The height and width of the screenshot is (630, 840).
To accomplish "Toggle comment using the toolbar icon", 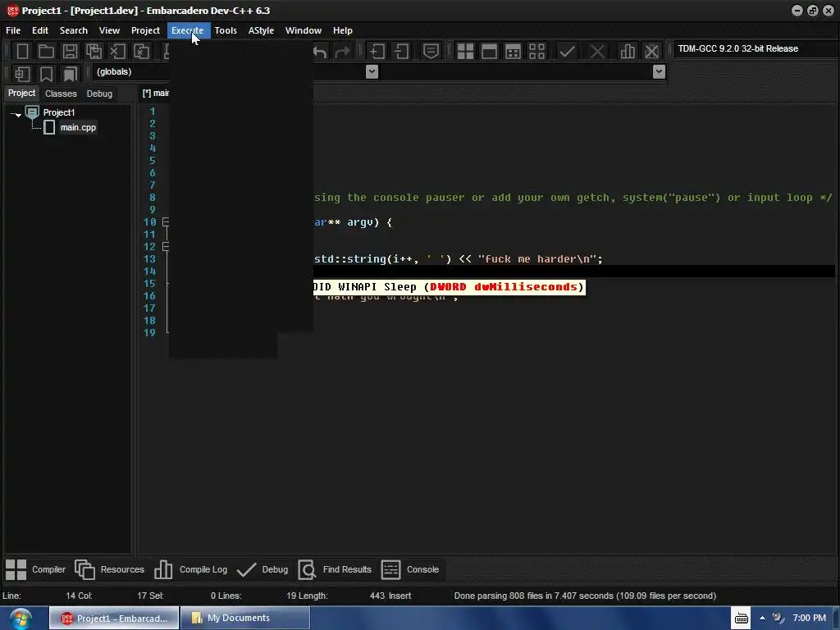I will coord(431,52).
